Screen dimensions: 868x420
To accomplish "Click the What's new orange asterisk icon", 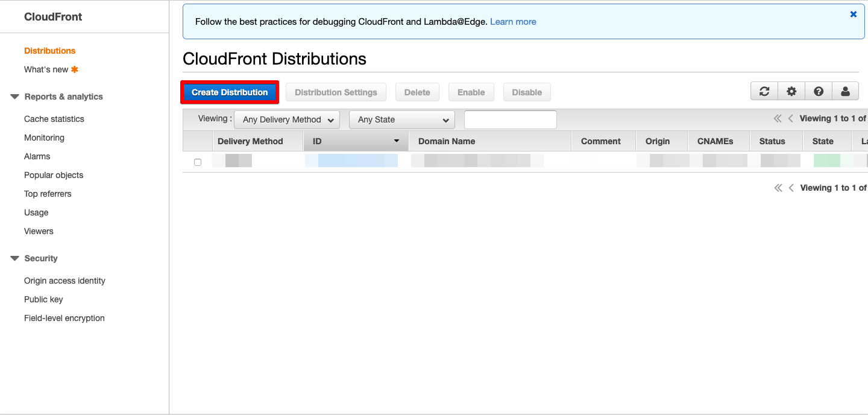I will pos(74,69).
